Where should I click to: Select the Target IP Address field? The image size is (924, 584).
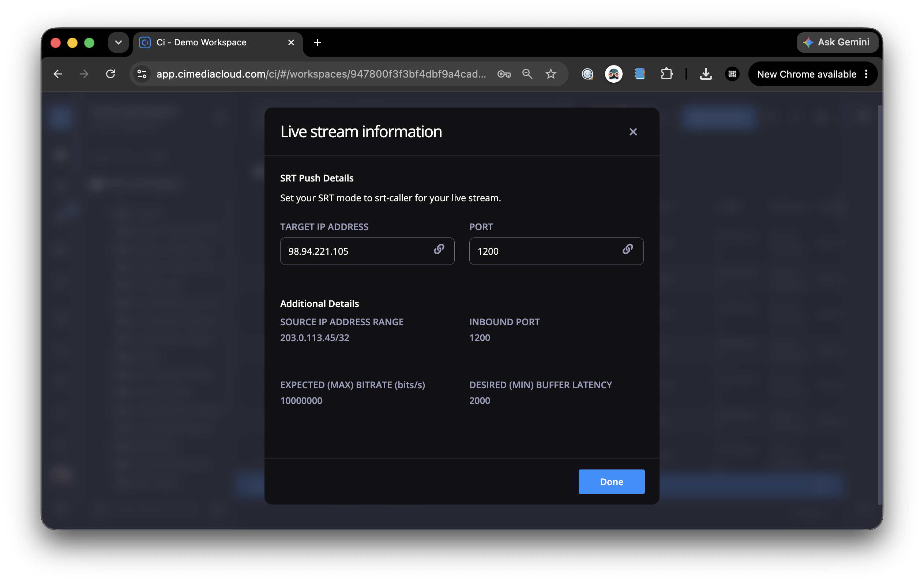[x=367, y=251]
